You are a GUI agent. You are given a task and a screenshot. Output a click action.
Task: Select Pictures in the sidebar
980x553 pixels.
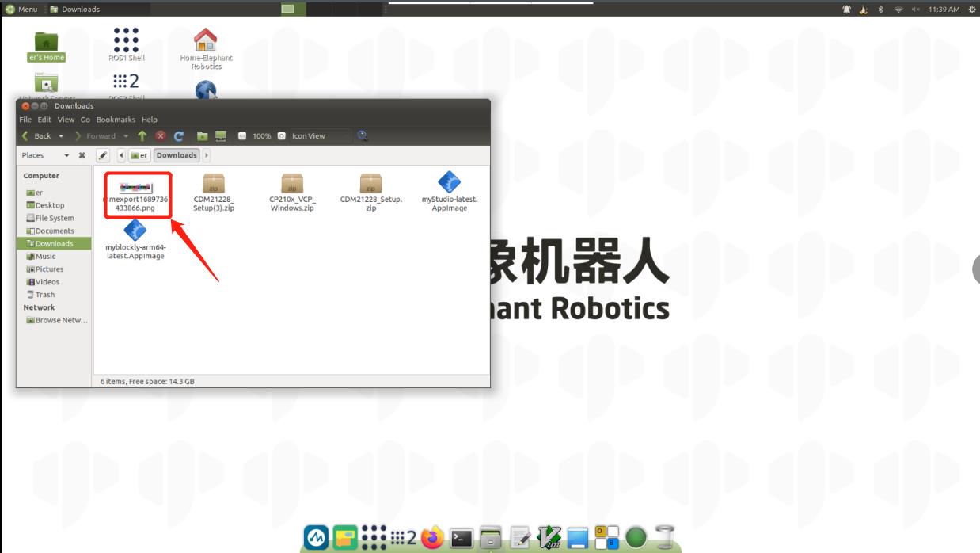(49, 269)
